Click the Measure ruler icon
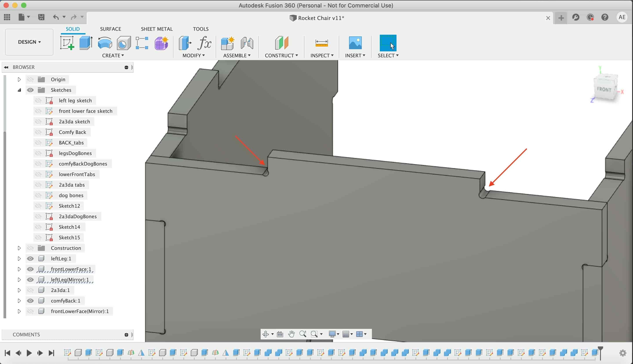Viewport: 633px width, 364px height. [x=322, y=43]
